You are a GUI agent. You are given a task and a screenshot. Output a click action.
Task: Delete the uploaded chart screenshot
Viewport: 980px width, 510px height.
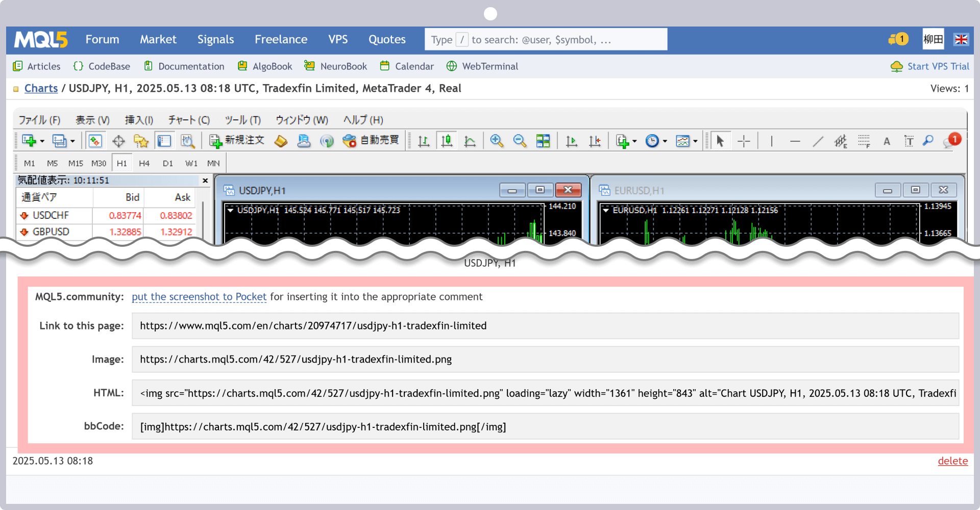pyautogui.click(x=952, y=461)
